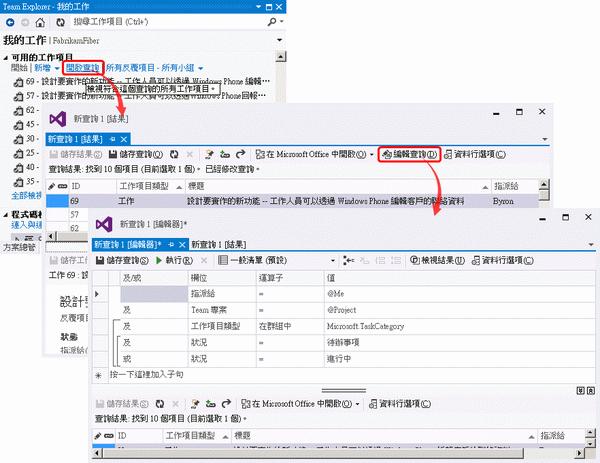Click the 待辦事項 value cell
The width and height of the screenshot is (600, 463).
(460, 342)
